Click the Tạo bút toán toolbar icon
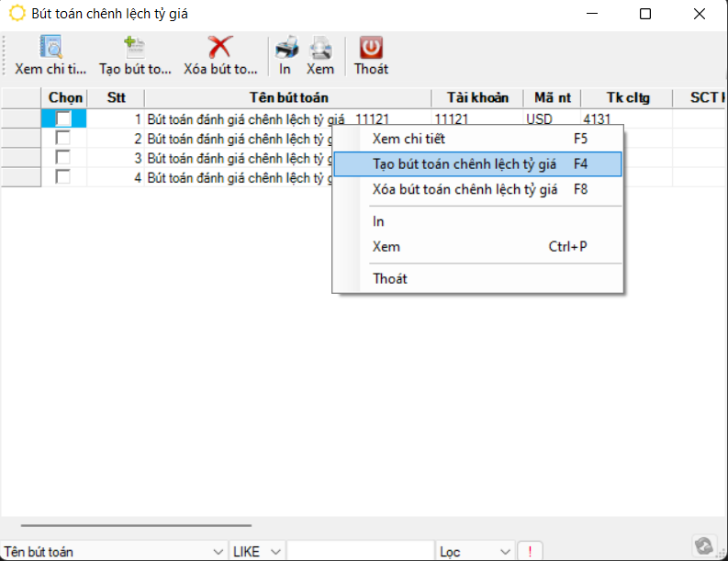The width and height of the screenshot is (728, 561). 135,48
